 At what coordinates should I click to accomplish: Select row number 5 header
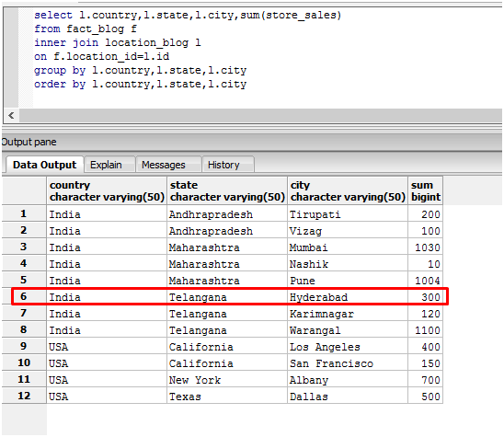24,280
